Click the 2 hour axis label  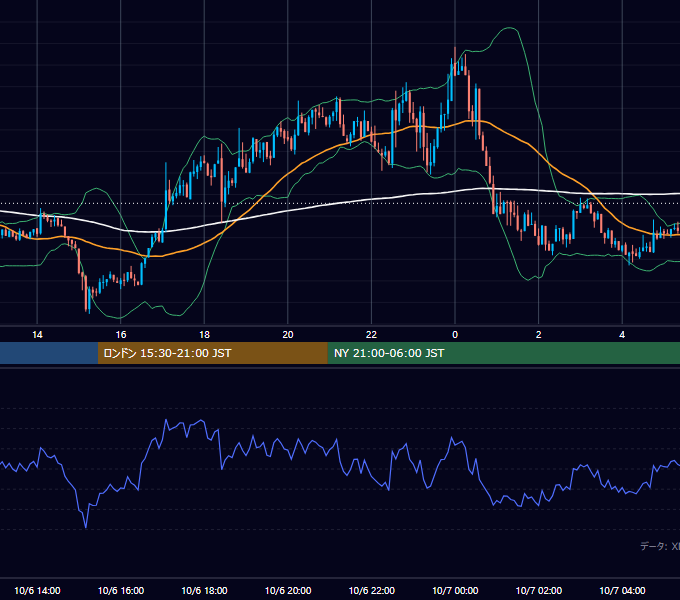point(539,335)
